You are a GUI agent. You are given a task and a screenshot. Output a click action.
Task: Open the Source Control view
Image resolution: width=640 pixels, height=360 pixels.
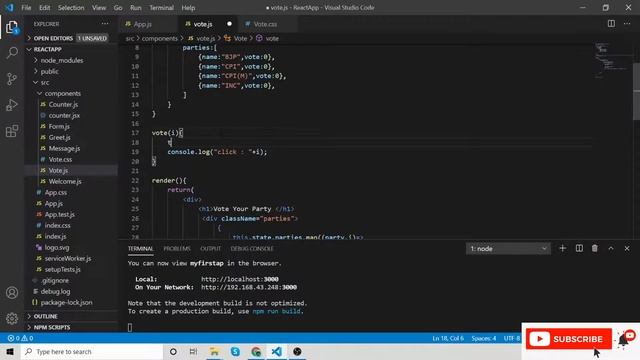pos(12,79)
